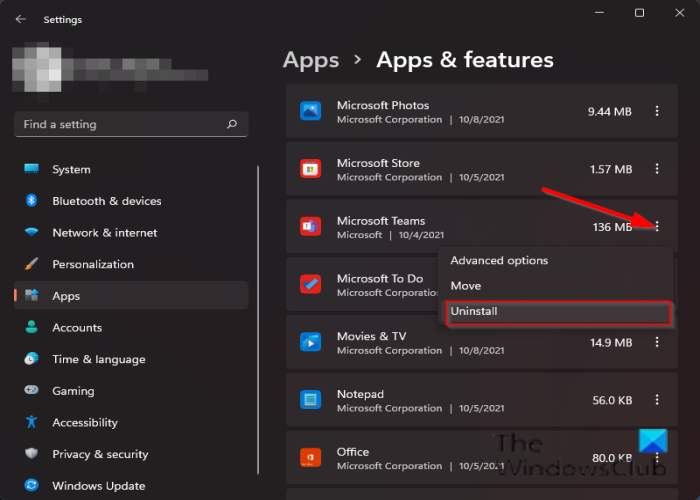Click the search magnifier icon

[x=232, y=125]
